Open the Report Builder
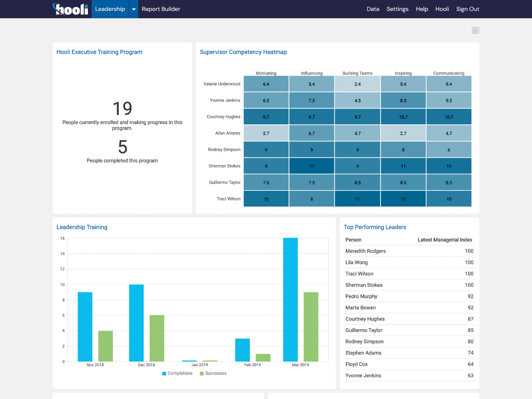The image size is (532, 399). pos(161,9)
